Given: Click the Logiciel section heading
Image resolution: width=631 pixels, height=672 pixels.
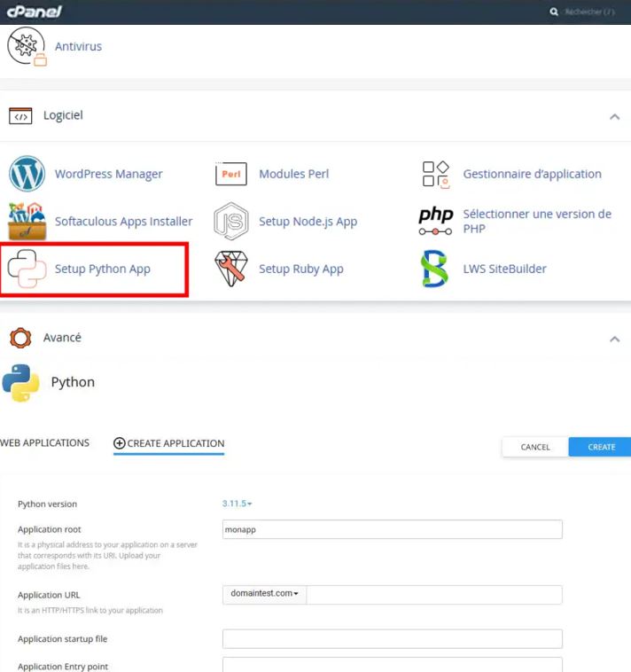Looking at the screenshot, I should (63, 115).
